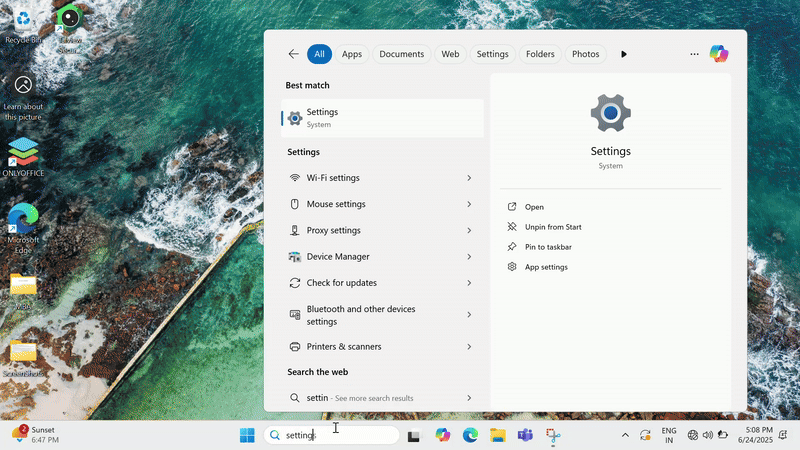Click the Check for updates icon

[x=294, y=283]
